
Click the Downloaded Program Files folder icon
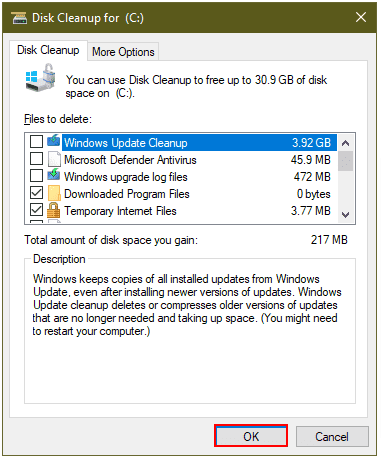(54, 193)
